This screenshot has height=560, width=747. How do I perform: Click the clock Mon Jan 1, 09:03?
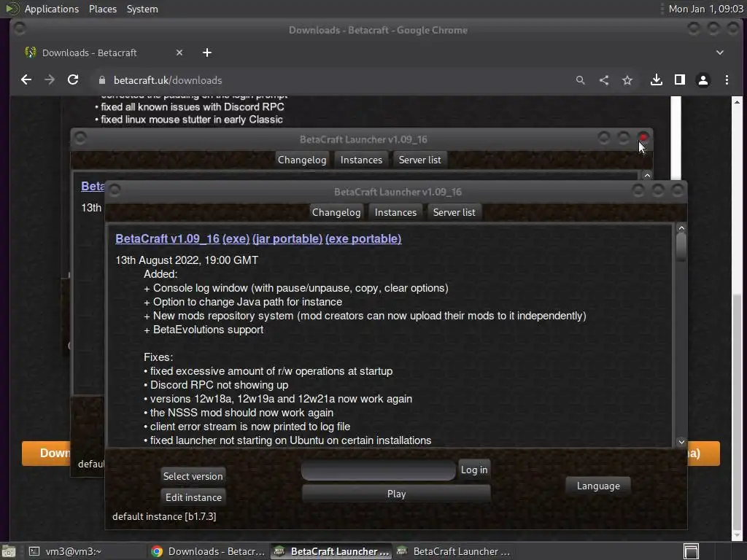(x=705, y=9)
